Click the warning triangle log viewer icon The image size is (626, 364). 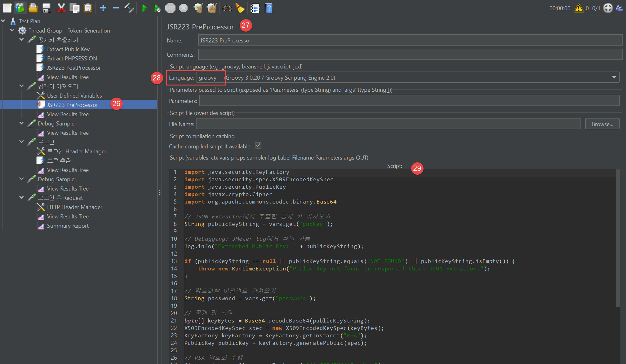tap(578, 8)
